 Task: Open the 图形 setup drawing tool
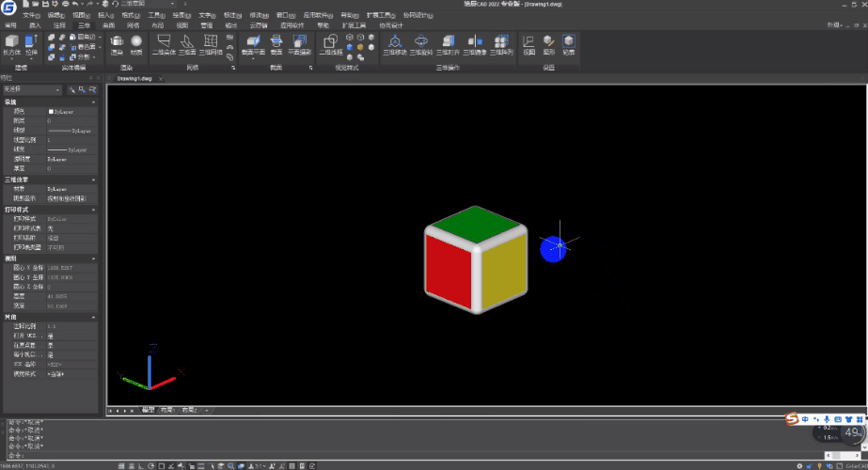click(548, 45)
